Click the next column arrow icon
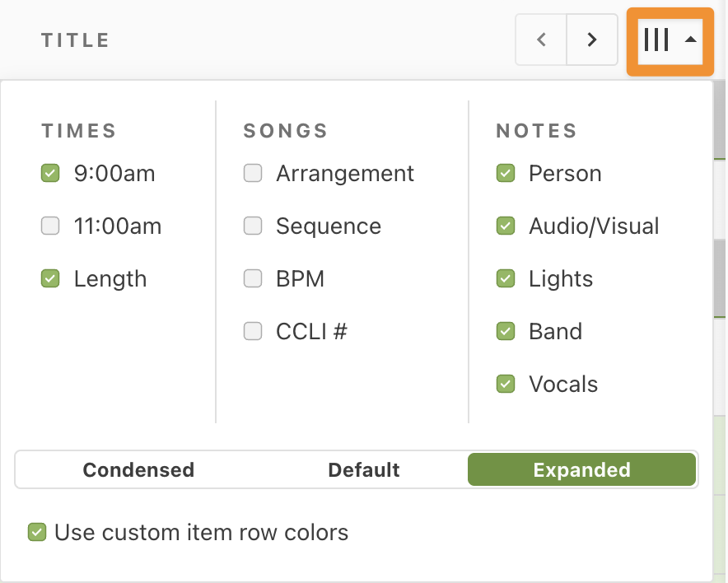 coord(592,40)
